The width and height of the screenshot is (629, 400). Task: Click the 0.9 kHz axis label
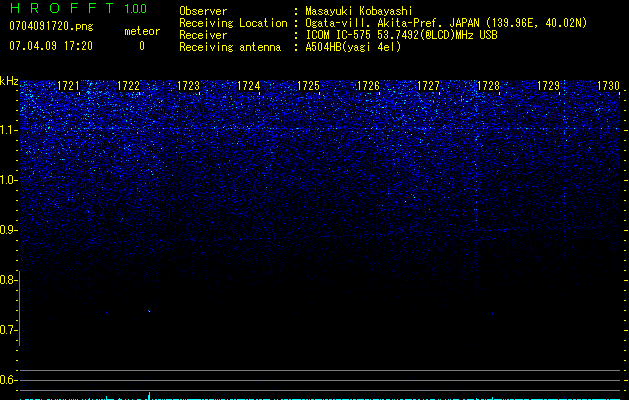pyautogui.click(x=8, y=230)
